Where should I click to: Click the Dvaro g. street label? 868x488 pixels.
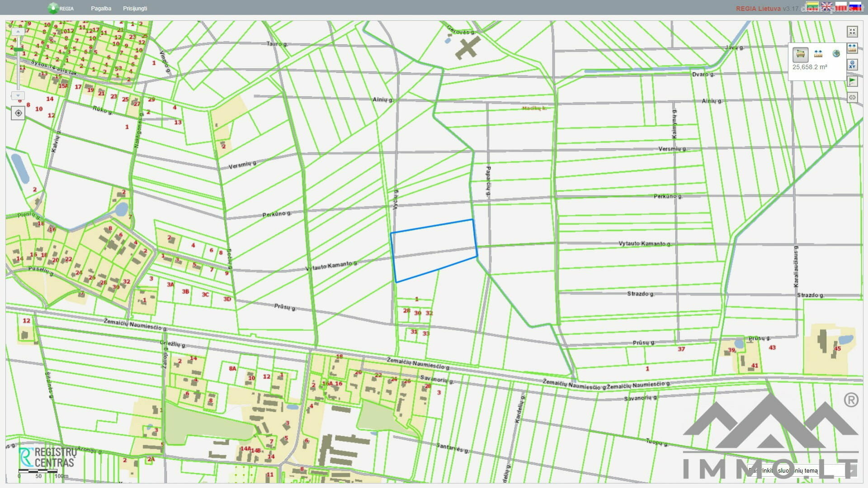tap(703, 74)
